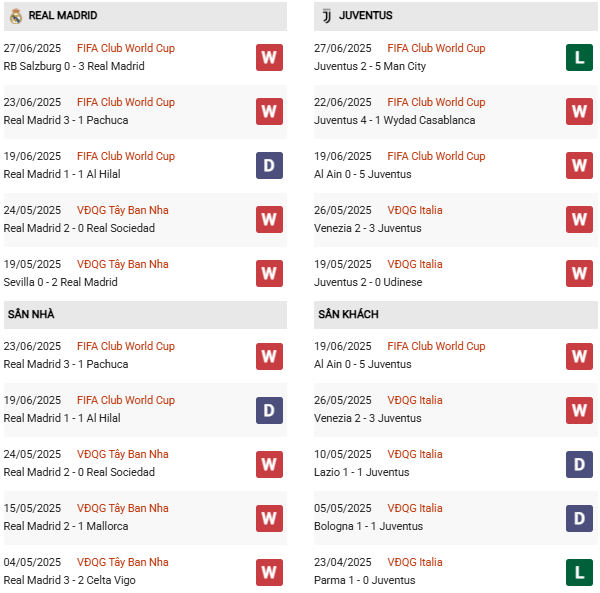
Task: Click the W badge beside Sevilla 0-2 Real Madrid
Action: pos(269,273)
